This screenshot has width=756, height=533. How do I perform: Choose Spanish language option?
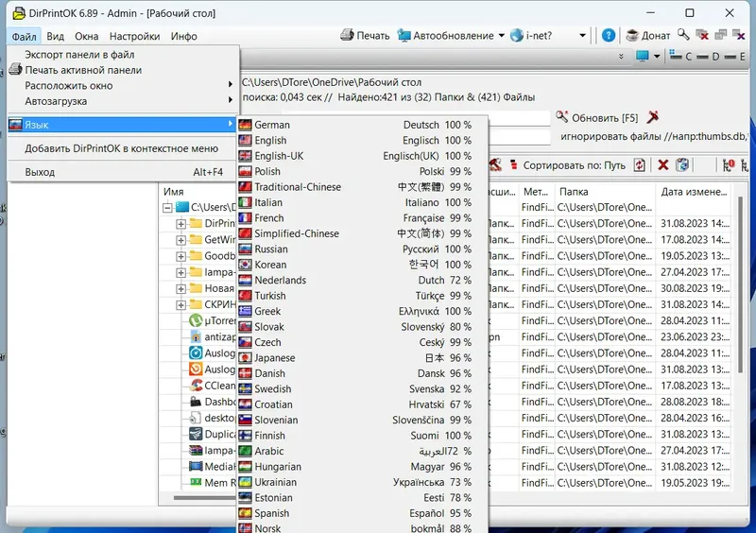pyautogui.click(x=363, y=513)
